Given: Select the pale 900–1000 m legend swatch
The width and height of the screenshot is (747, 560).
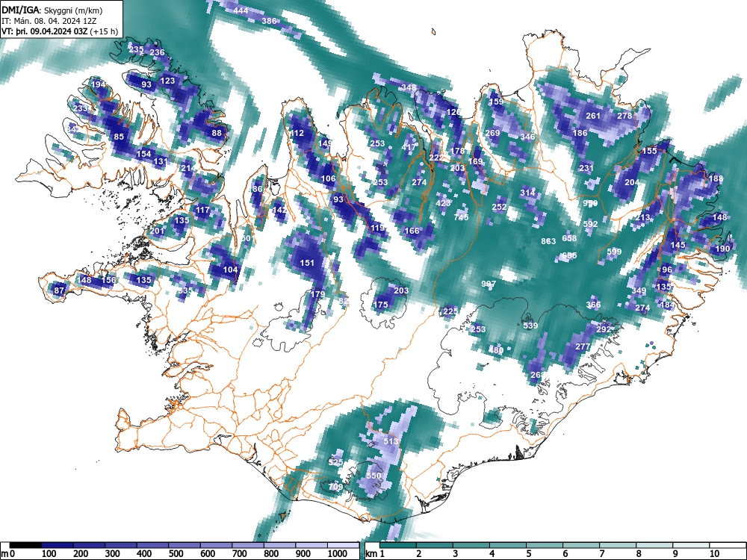Looking at the screenshot, I should pos(311,545).
